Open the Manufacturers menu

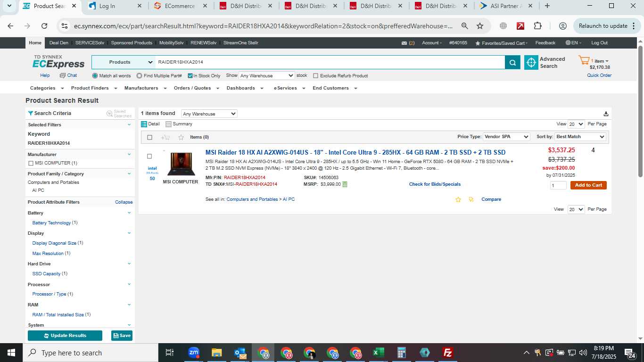pos(145,88)
